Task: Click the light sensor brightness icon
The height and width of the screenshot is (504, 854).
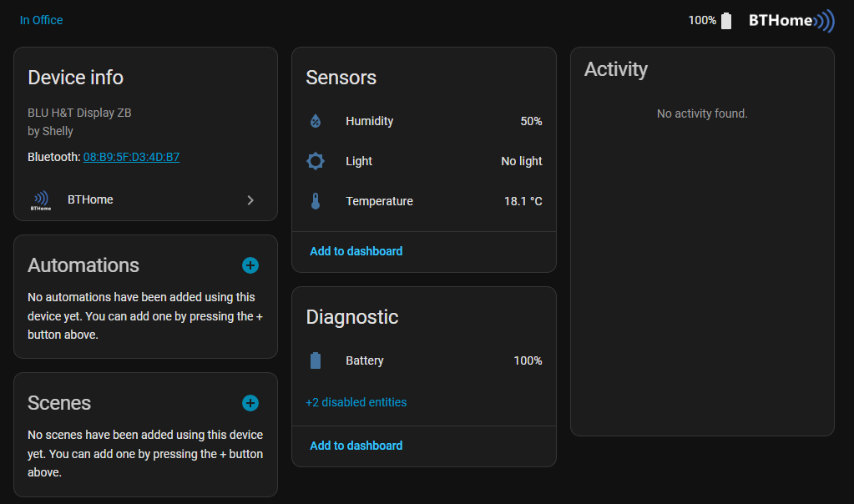Action: (x=316, y=161)
